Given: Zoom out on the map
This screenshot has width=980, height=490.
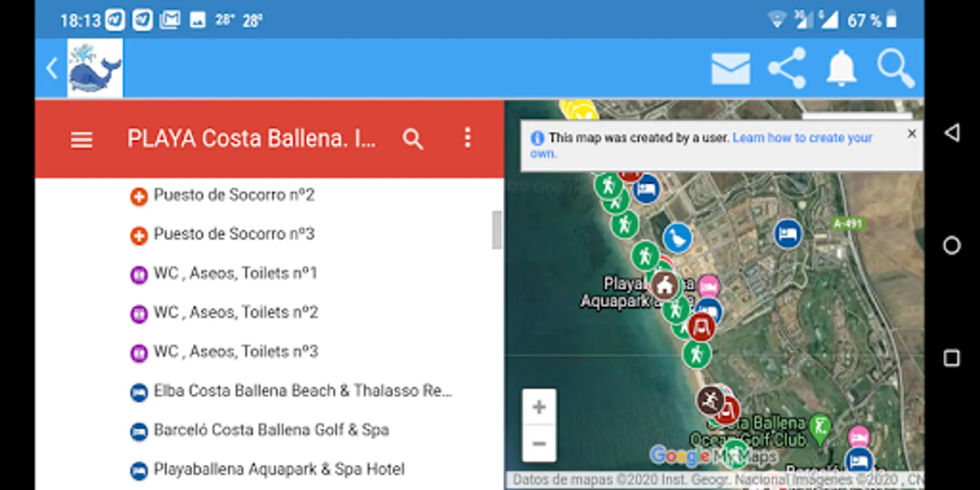Looking at the screenshot, I should coord(539,443).
